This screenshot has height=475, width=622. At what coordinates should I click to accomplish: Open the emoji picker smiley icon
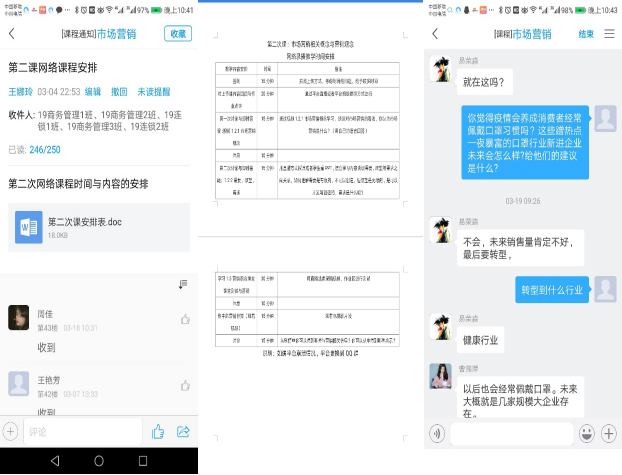point(585,433)
